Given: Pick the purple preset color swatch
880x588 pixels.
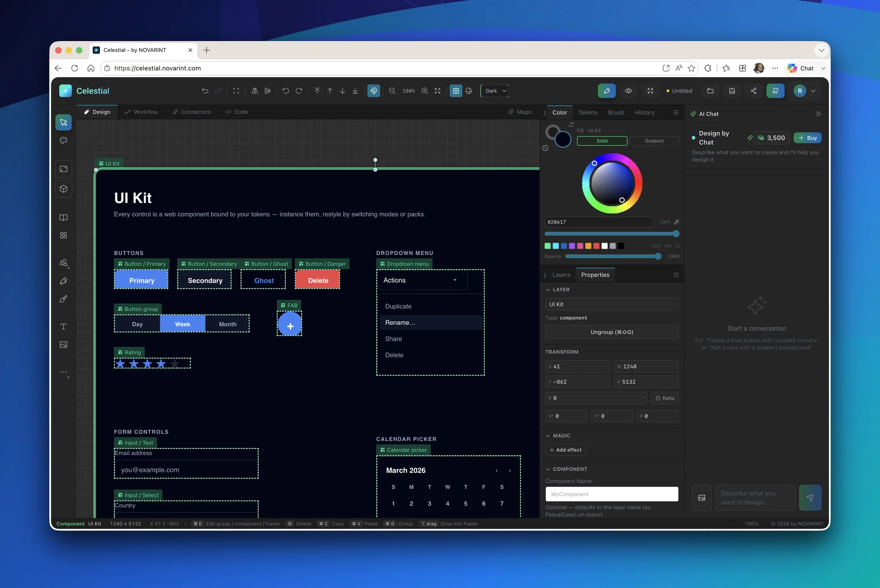Looking at the screenshot, I should pos(572,246).
